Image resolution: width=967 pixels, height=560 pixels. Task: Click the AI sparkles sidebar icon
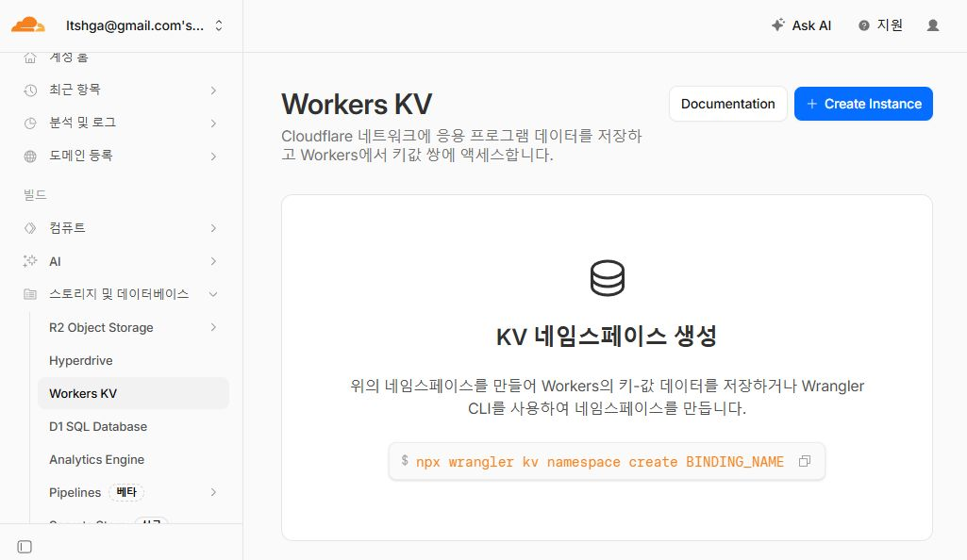point(30,261)
